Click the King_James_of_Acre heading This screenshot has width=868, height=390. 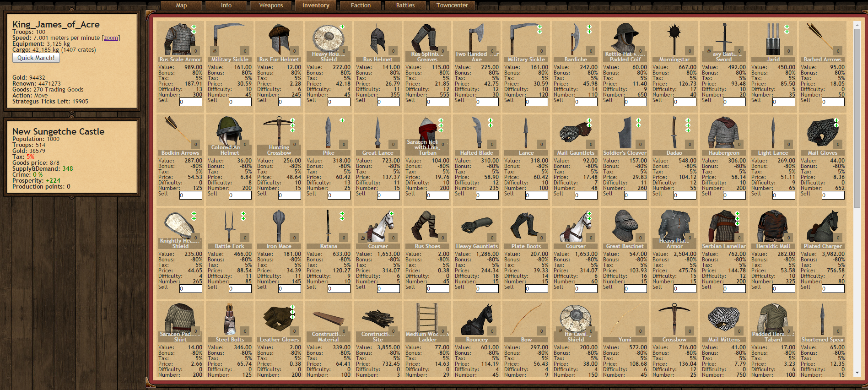tap(56, 25)
